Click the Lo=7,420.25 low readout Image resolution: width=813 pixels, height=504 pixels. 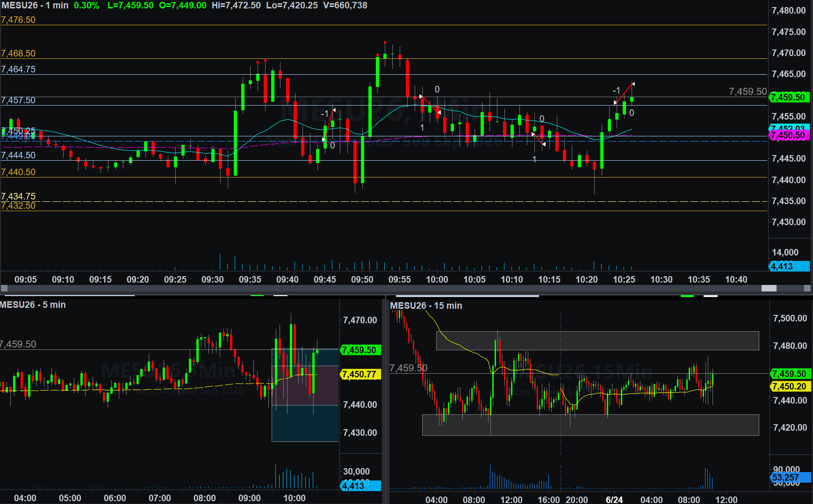click(x=292, y=6)
